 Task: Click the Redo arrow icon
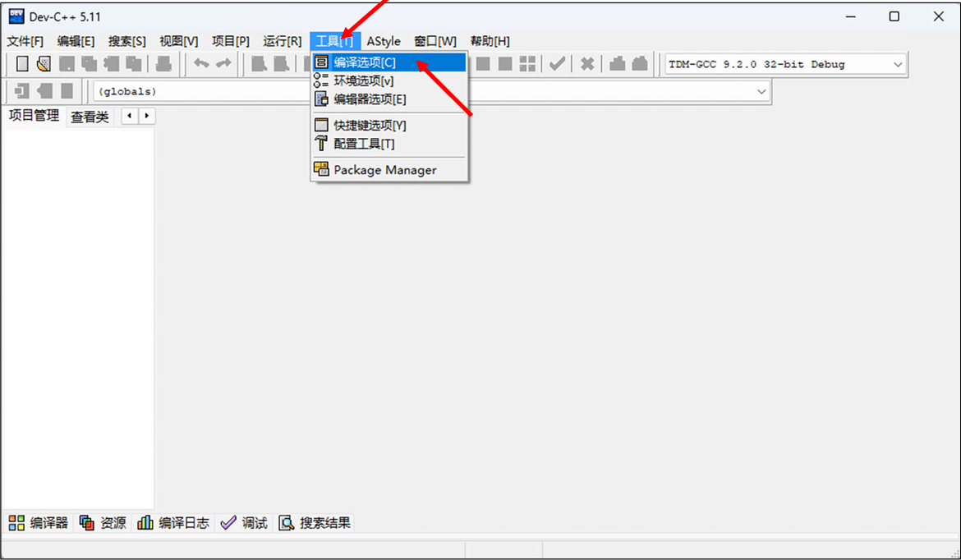pyautogui.click(x=225, y=63)
